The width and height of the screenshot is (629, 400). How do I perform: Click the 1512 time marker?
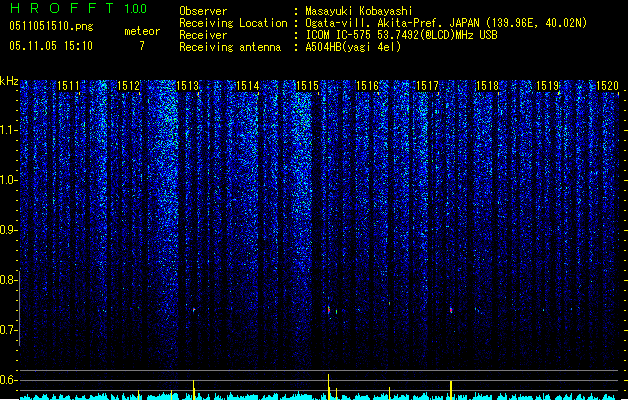(128, 86)
